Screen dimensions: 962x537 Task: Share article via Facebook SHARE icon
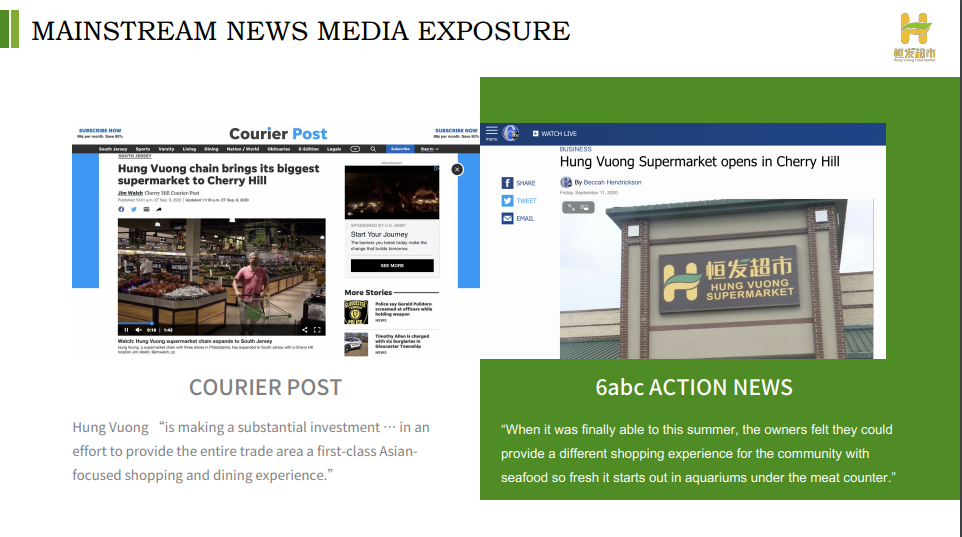pyautogui.click(x=507, y=183)
